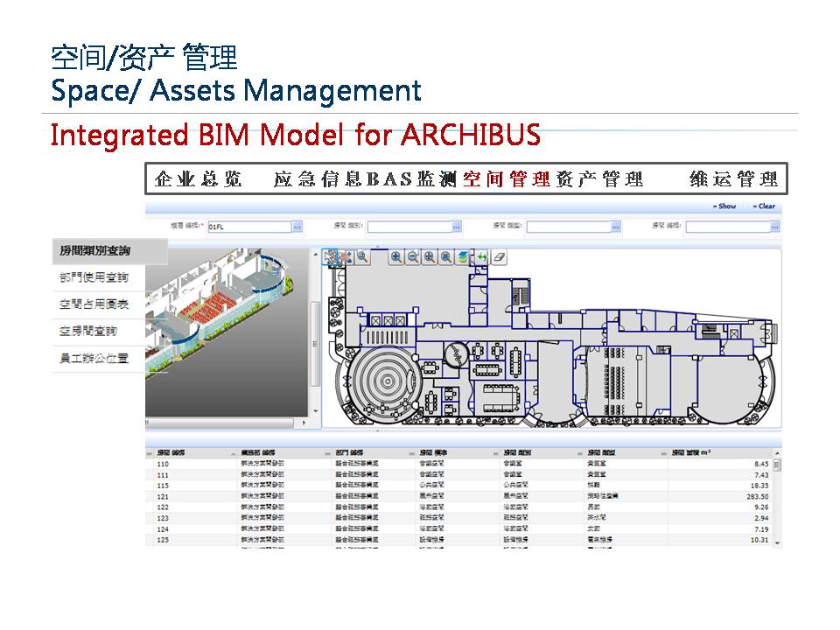Click the area value 8.45
This screenshot has height=630, width=840.
tap(761, 464)
